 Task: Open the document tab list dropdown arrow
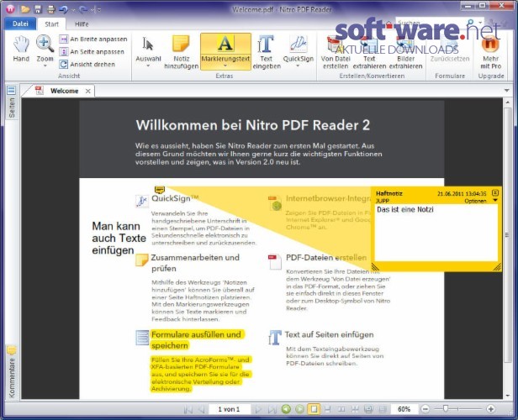pyautogui.click(x=507, y=91)
